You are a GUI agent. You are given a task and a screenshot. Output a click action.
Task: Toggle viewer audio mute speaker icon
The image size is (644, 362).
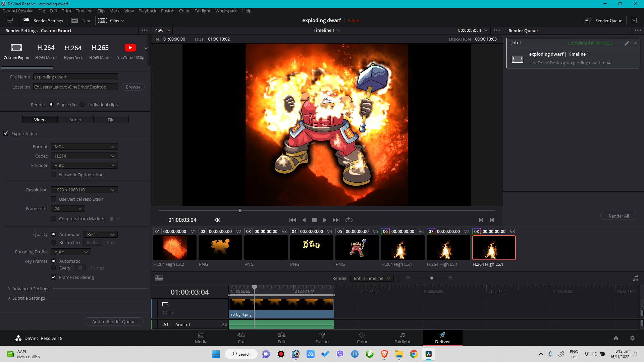(217, 220)
